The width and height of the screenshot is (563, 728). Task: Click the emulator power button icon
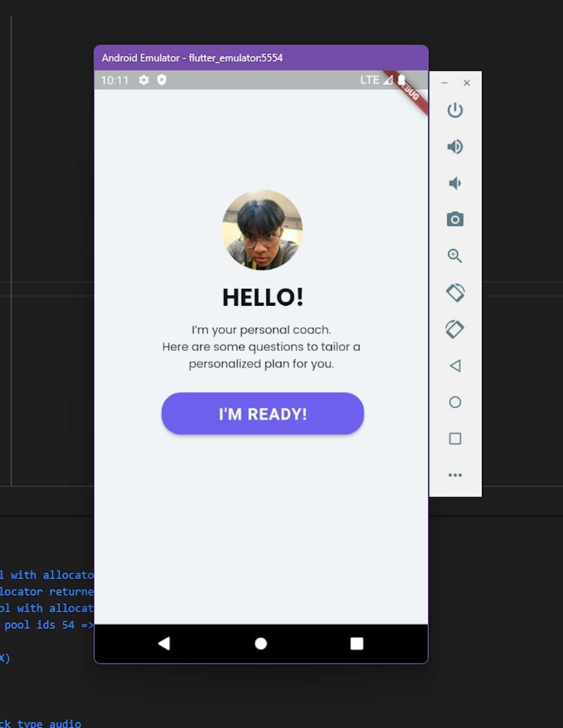(455, 110)
